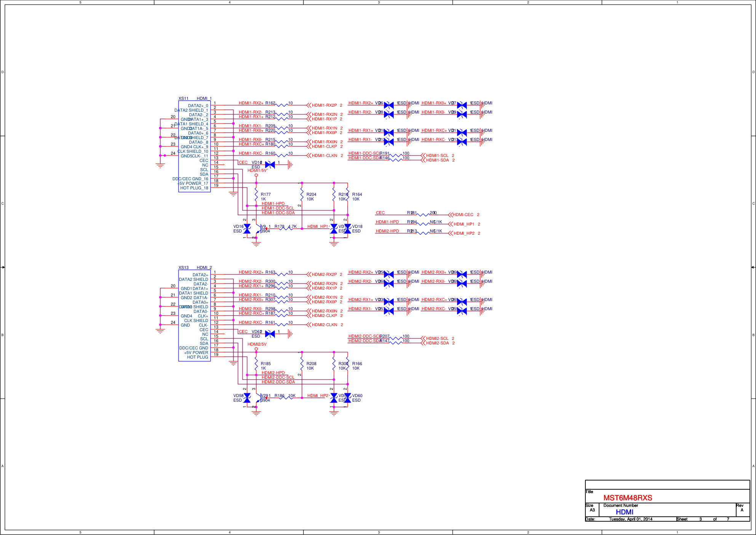Image resolution: width=756 pixels, height=535 pixels.
Task: Select the VD58 ESD diode symbol
Action: click(247, 398)
